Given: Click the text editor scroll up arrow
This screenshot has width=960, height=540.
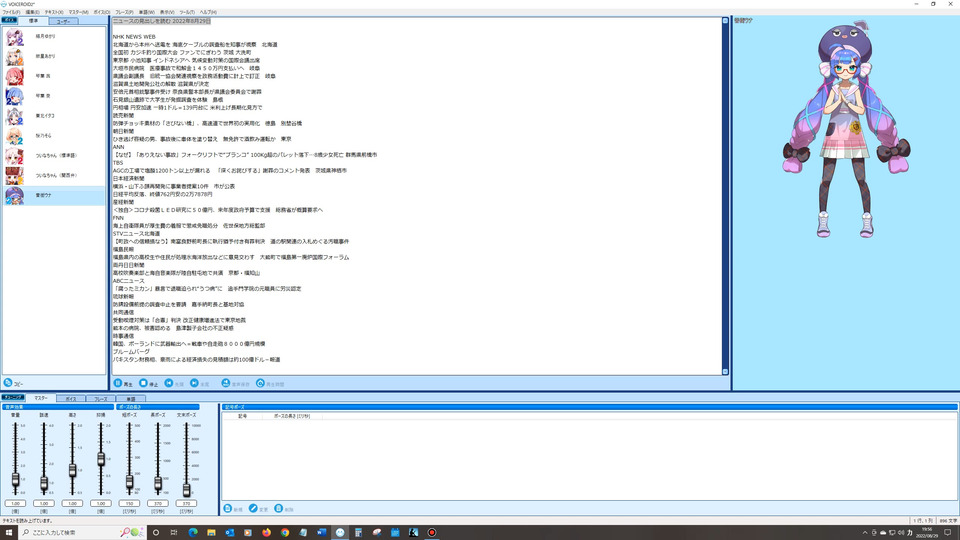Looking at the screenshot, I should pos(726,21).
